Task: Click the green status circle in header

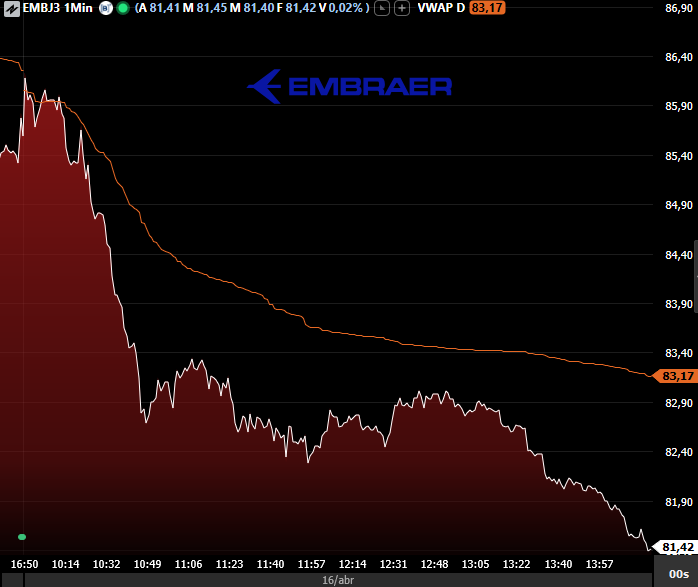Action: (123, 8)
